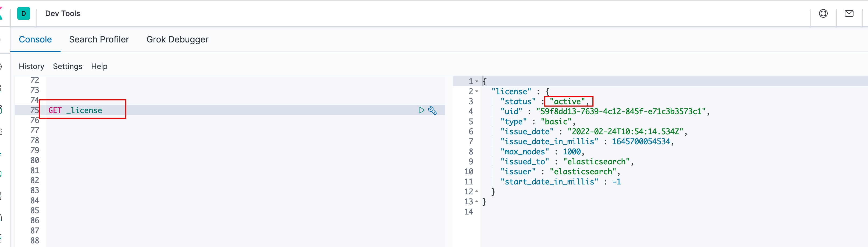The width and height of the screenshot is (868, 247).
Task: Open the newsfeed mail icon in header
Action: click(x=849, y=13)
